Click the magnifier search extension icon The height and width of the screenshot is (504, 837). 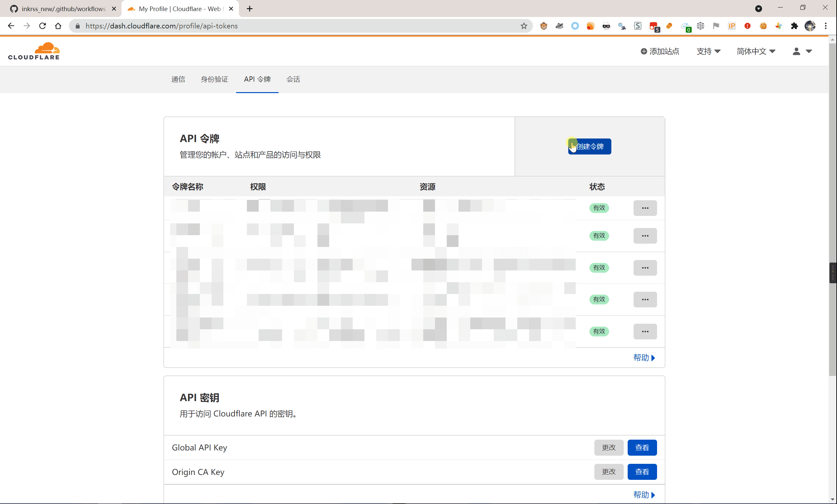pyautogui.click(x=622, y=26)
